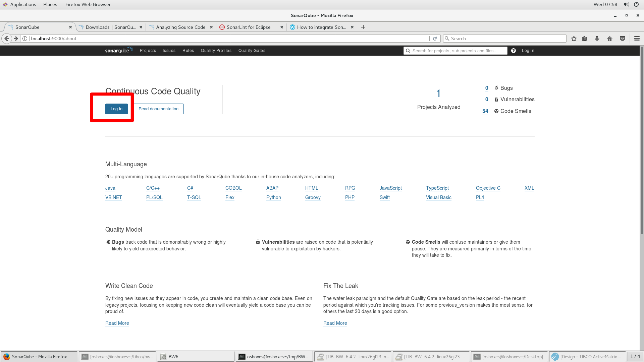Open the Issues menu item

click(x=169, y=51)
